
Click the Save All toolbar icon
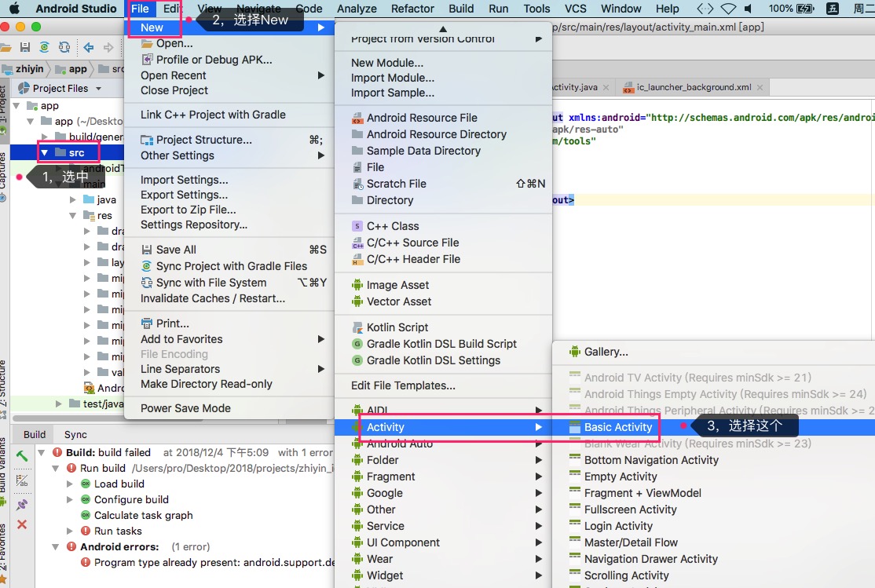click(24, 47)
